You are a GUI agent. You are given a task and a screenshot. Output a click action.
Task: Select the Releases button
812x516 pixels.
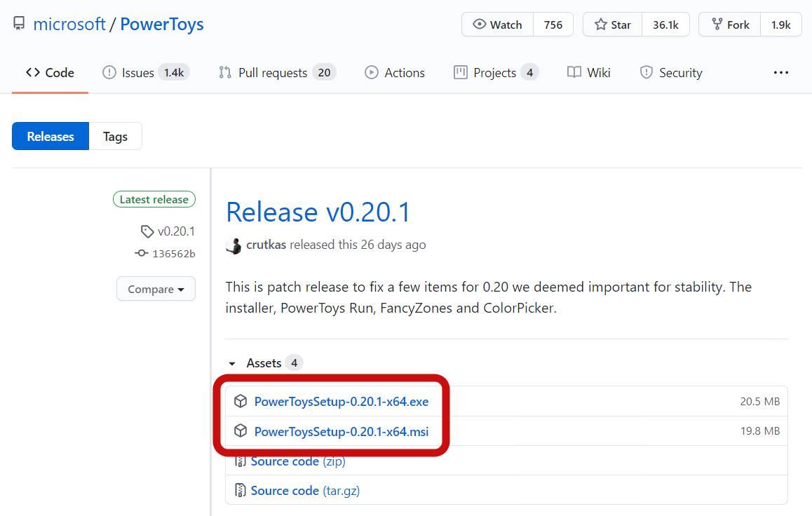tap(50, 136)
